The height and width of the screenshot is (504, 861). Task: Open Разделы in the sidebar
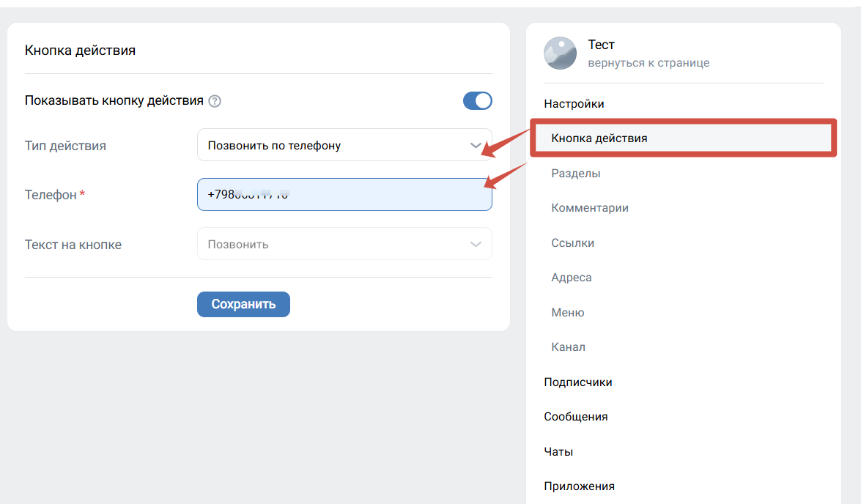[x=575, y=173]
